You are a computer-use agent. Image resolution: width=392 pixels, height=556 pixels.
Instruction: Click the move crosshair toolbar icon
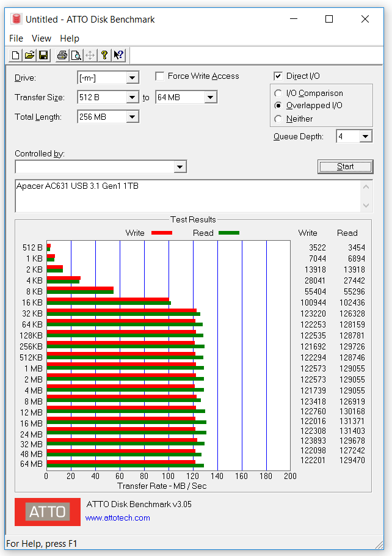coord(90,56)
